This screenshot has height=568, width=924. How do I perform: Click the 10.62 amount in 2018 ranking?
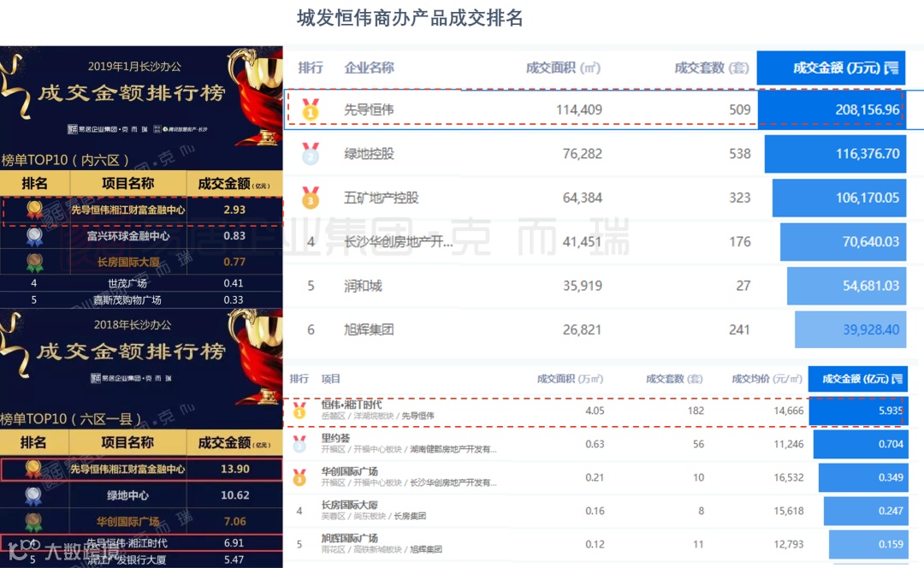[234, 495]
